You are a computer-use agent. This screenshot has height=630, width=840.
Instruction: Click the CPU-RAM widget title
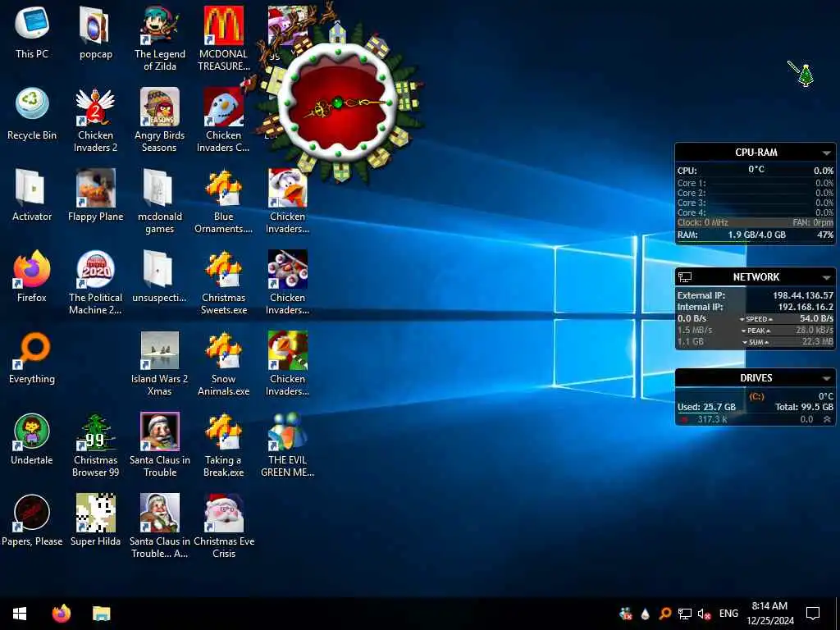point(756,153)
